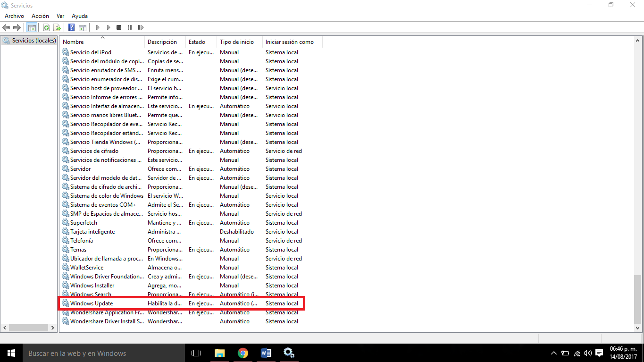Viewport: 644px width, 362px height.
Task: Click the Restart service icon
Action: point(141,28)
